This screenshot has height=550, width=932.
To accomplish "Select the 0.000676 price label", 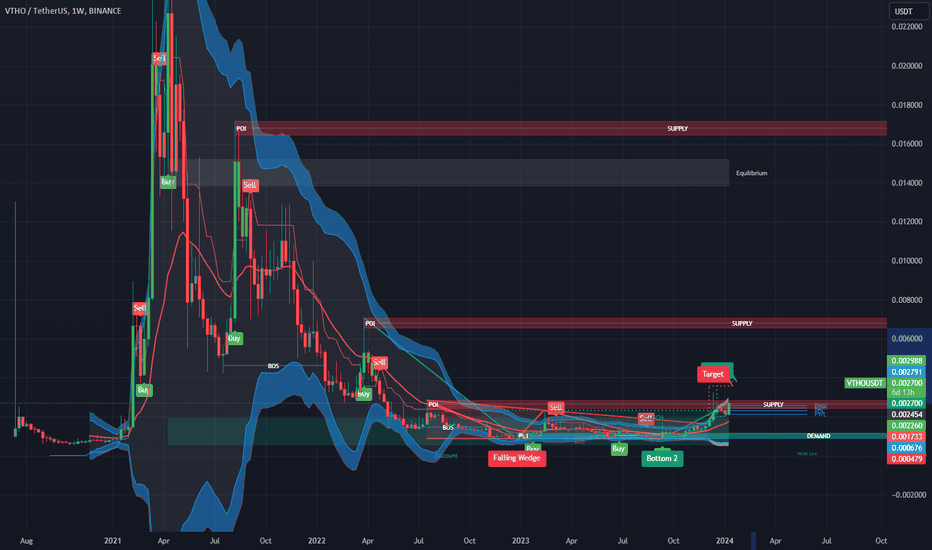I will pos(906,448).
